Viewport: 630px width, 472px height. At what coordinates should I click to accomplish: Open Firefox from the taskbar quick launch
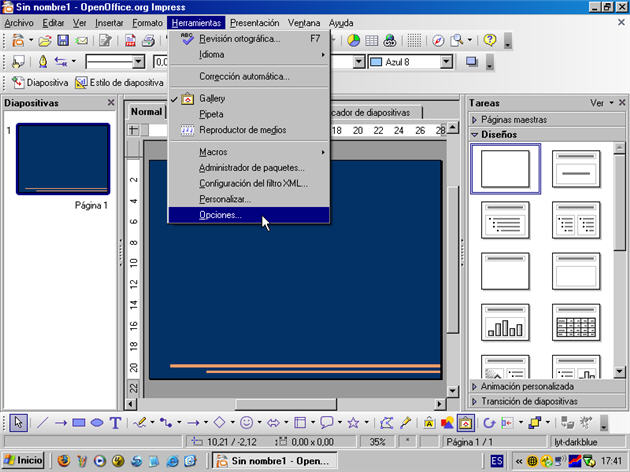coord(64,461)
